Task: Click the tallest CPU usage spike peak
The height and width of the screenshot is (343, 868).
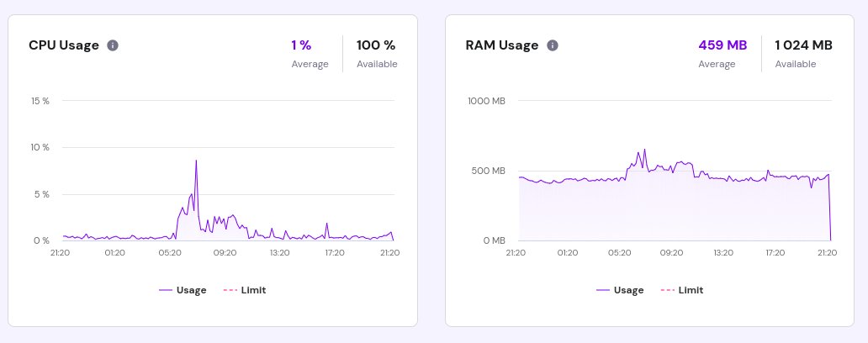Action: [196, 161]
